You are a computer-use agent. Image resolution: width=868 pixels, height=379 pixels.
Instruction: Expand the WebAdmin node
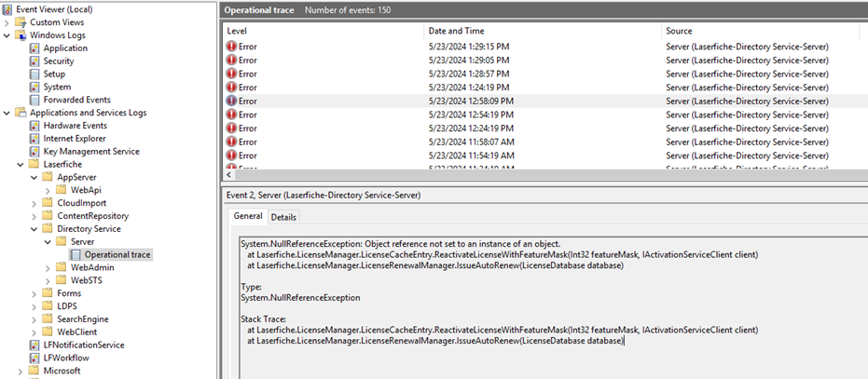click(48, 268)
